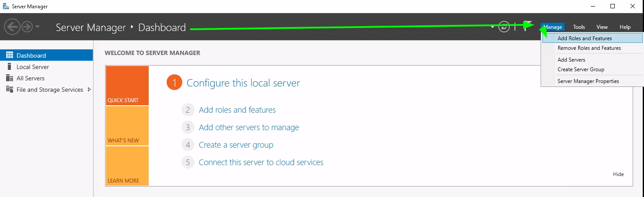
Task: Open the notifications flag icon
Action: click(x=528, y=25)
